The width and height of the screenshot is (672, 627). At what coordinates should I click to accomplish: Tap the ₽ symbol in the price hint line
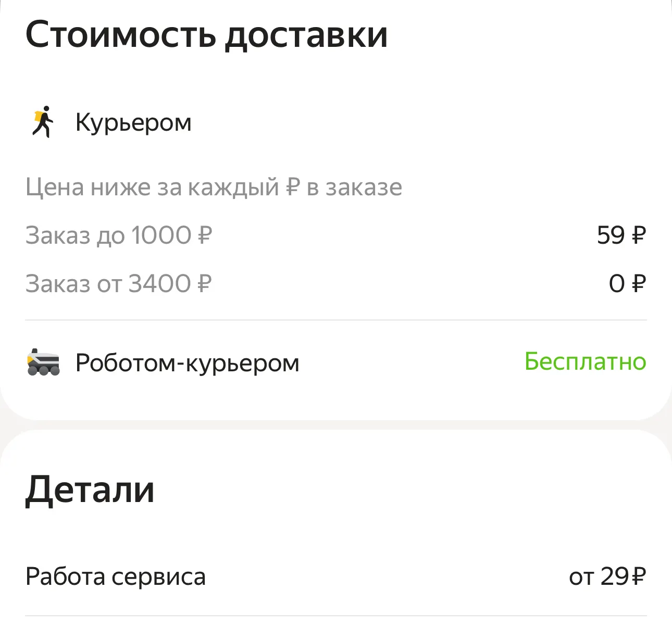(x=293, y=187)
